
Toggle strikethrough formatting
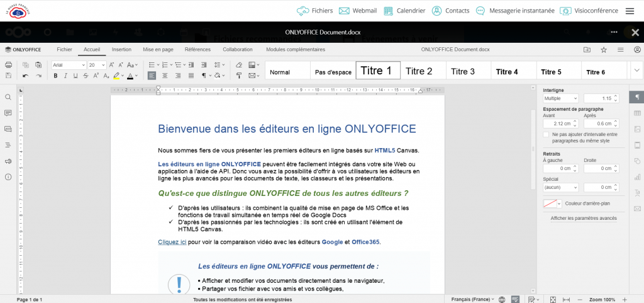coord(86,76)
